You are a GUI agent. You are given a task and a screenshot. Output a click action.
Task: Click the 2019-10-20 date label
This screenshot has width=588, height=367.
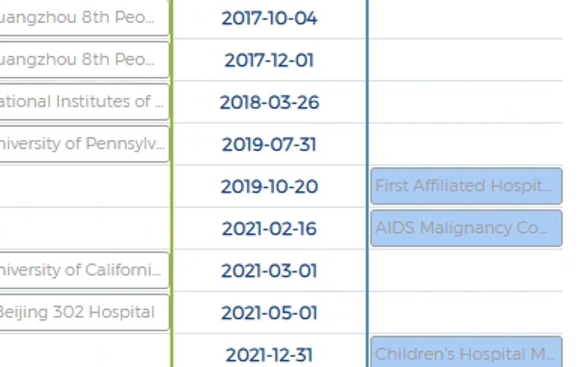pos(269,186)
